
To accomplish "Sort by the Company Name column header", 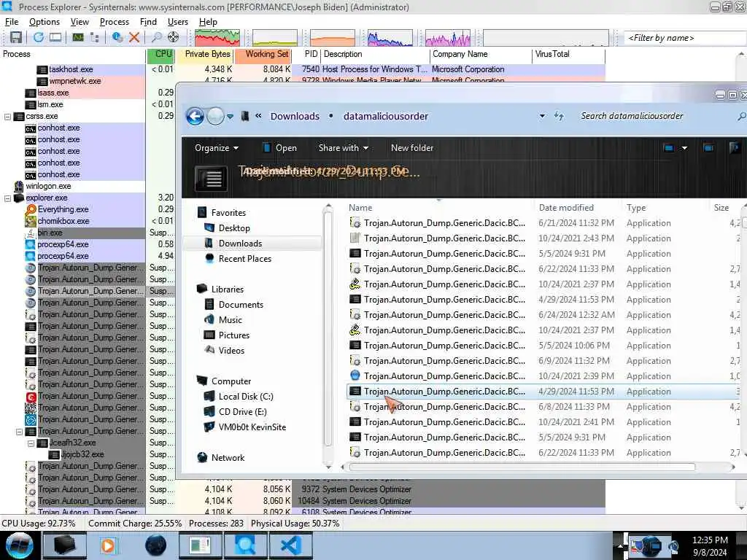I will [x=481, y=54].
